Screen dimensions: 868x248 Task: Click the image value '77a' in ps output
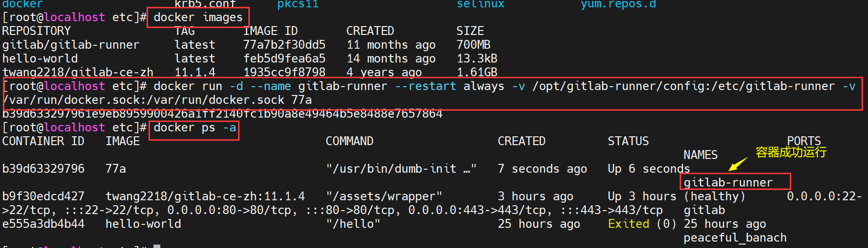coord(116,169)
